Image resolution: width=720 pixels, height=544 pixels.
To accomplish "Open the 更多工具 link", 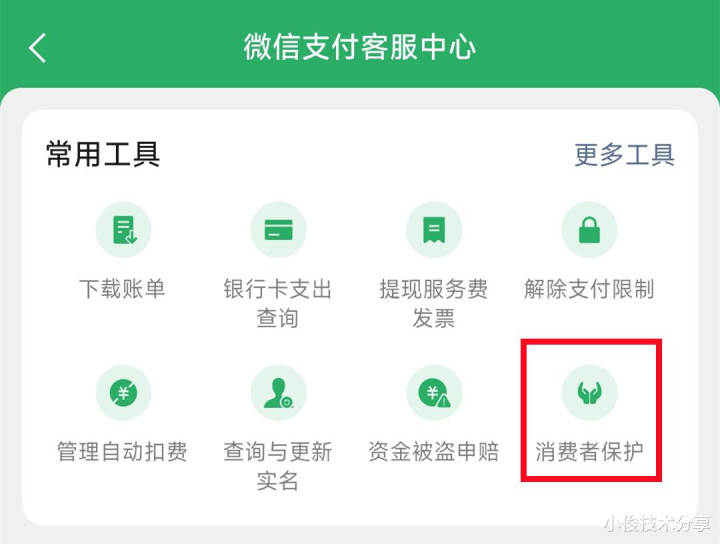I will [x=624, y=155].
